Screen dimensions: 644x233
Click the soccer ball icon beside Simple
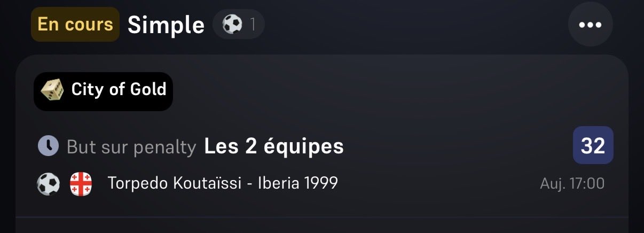[x=232, y=25]
